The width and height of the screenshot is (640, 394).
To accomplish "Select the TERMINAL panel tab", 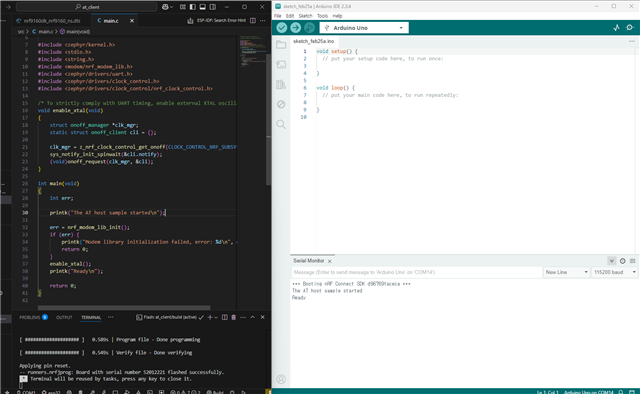I will (x=91, y=317).
